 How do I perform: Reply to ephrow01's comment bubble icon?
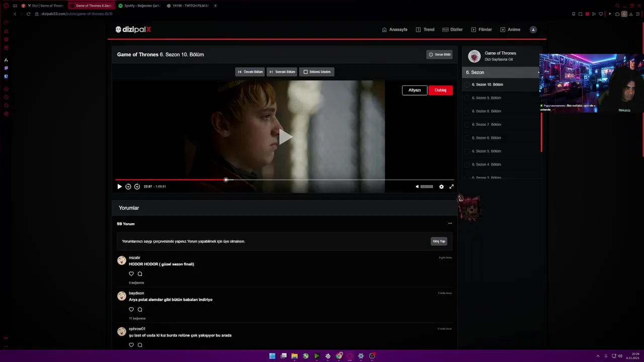click(140, 345)
